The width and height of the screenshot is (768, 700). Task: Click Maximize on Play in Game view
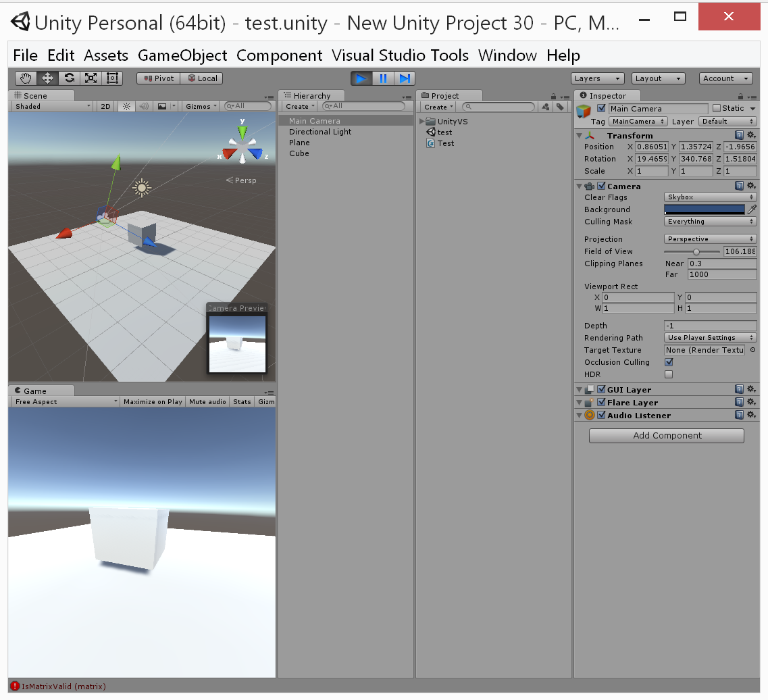click(152, 401)
